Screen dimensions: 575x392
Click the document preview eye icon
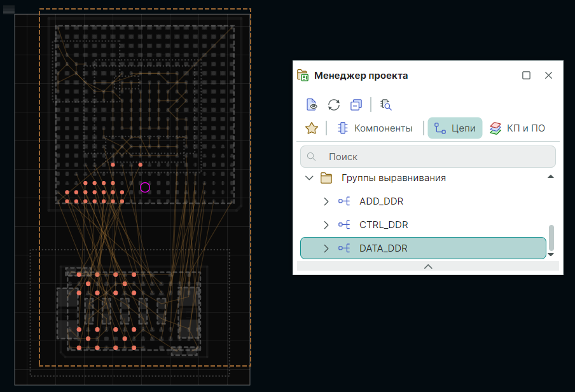click(312, 105)
